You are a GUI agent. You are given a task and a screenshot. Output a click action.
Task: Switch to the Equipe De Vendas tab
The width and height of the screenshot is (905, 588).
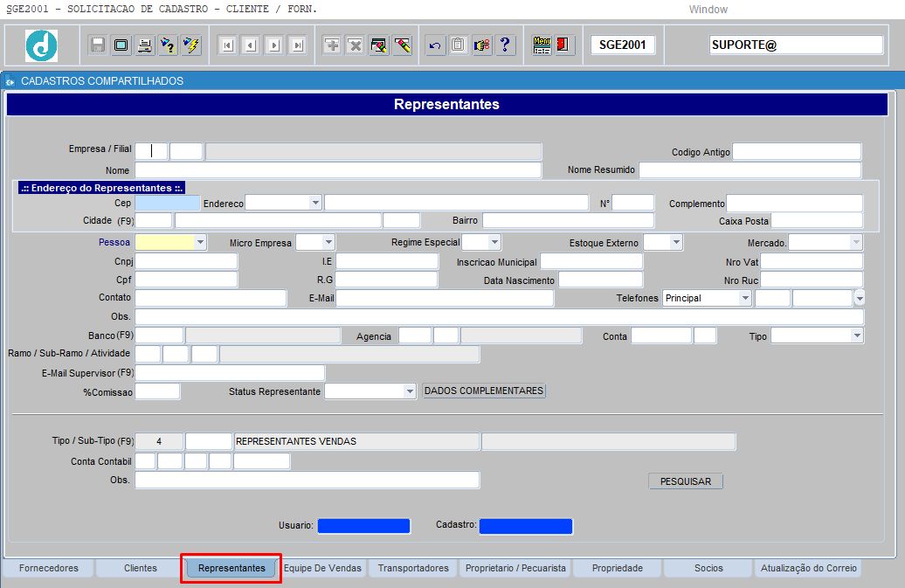tap(322, 569)
